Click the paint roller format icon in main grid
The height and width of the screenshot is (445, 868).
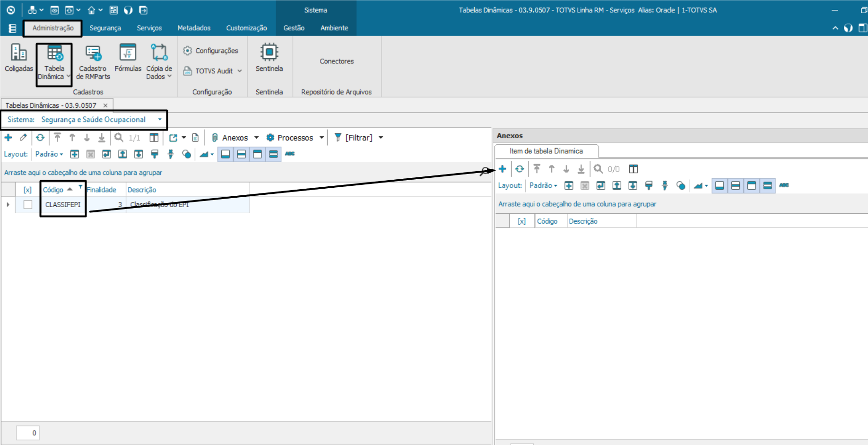[x=155, y=154]
